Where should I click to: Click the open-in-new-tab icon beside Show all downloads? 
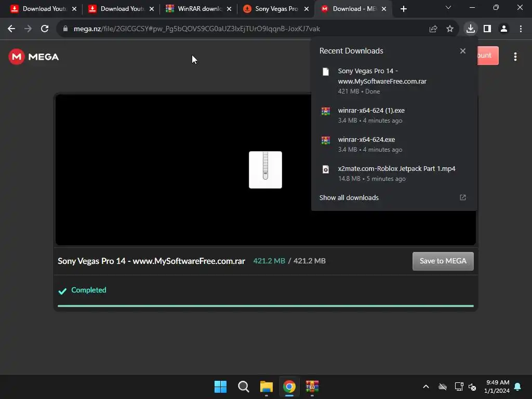tap(463, 197)
